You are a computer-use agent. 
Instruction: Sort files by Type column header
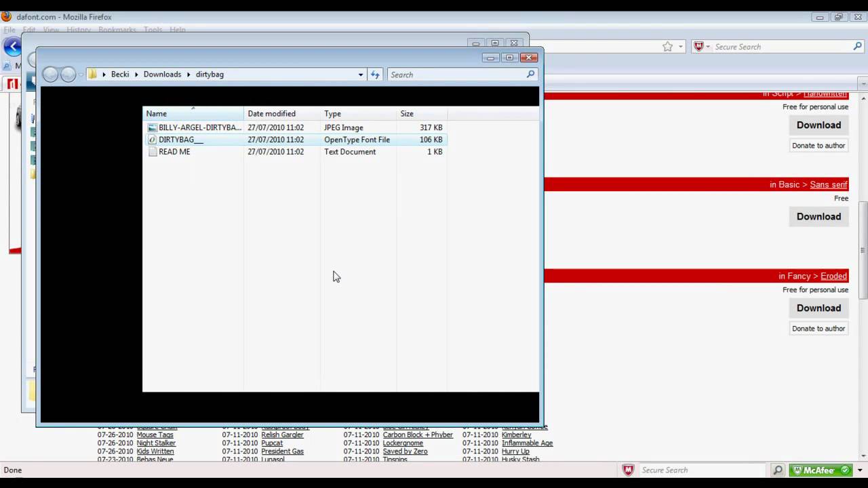click(358, 113)
